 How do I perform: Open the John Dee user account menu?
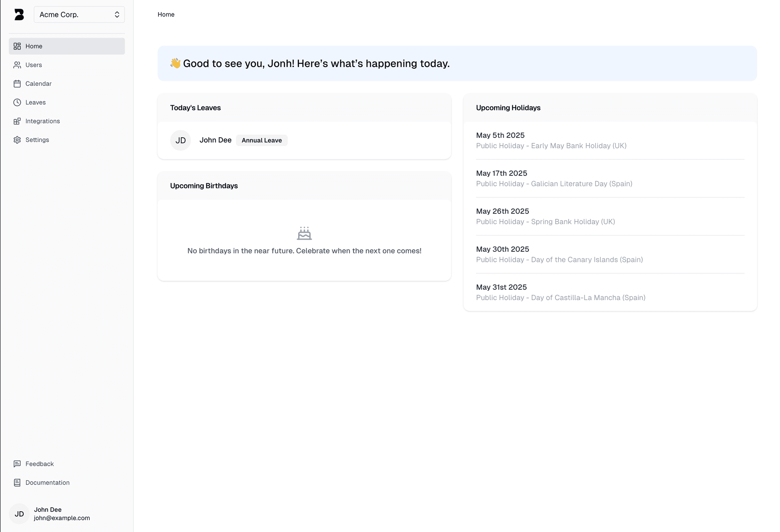[62, 514]
